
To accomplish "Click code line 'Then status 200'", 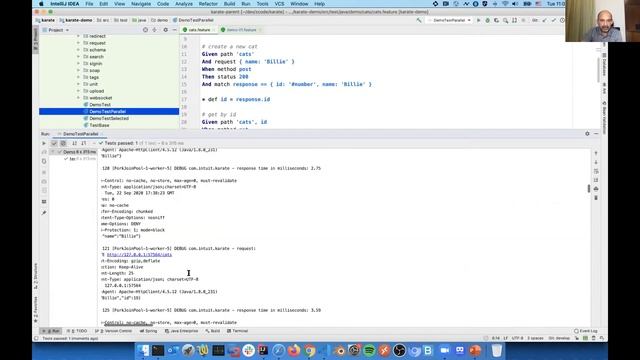I will pos(225,76).
